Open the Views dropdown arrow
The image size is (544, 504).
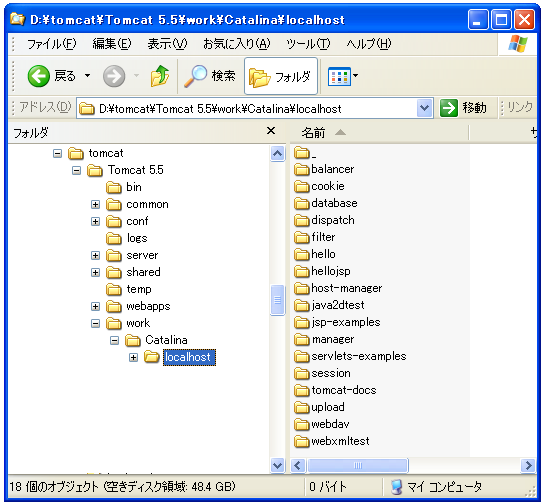pos(356,75)
